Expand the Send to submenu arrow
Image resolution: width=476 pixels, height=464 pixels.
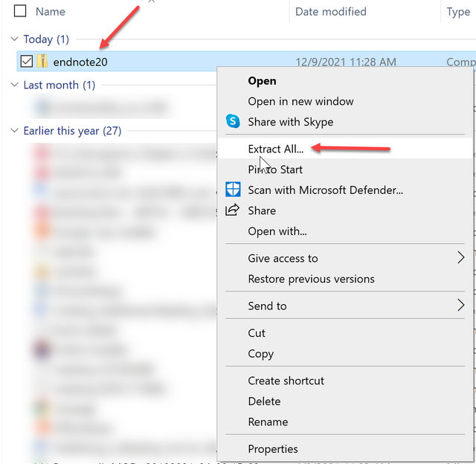461,306
